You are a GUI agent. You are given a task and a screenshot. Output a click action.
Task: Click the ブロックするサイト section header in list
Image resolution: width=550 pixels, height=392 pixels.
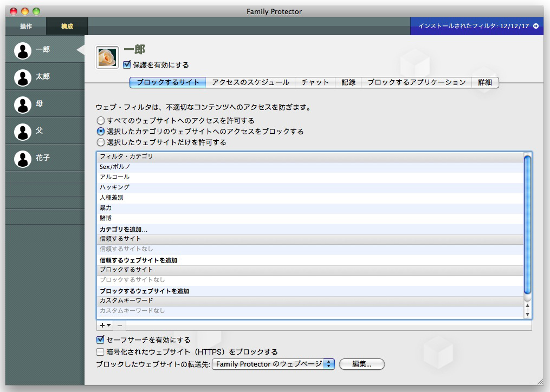pyautogui.click(x=310, y=270)
